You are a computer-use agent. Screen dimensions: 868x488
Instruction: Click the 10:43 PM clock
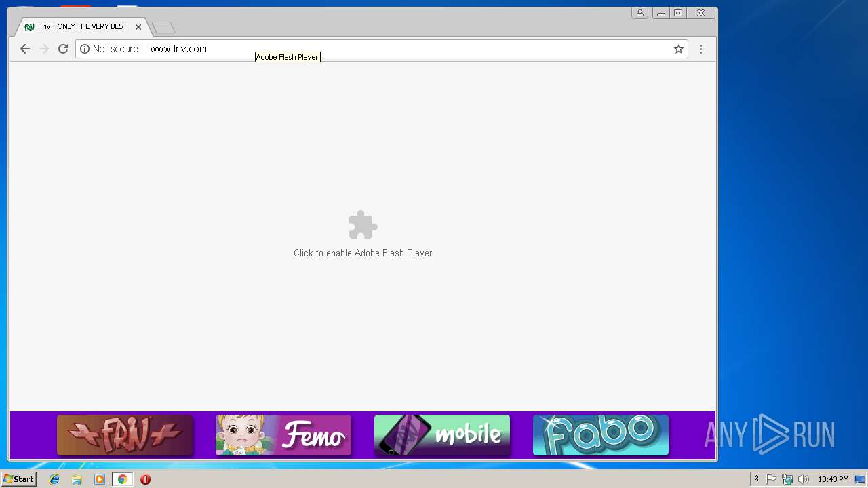pyautogui.click(x=833, y=479)
